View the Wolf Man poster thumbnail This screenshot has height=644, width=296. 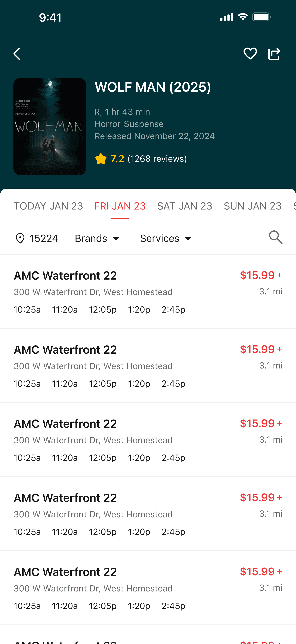point(50,126)
